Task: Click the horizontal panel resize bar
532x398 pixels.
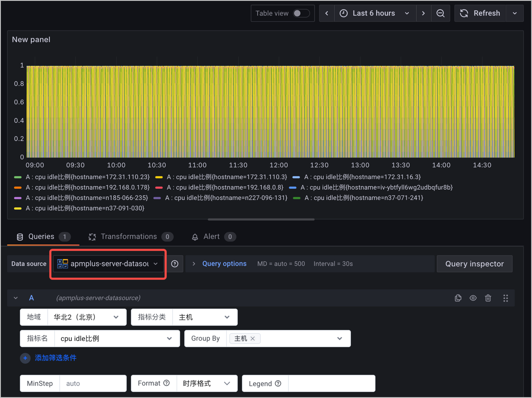Action: 261,219
